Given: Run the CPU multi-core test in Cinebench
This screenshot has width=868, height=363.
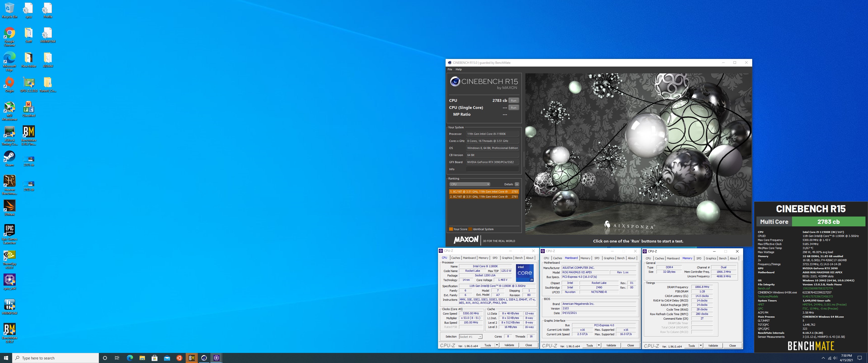Looking at the screenshot, I should coord(513,100).
